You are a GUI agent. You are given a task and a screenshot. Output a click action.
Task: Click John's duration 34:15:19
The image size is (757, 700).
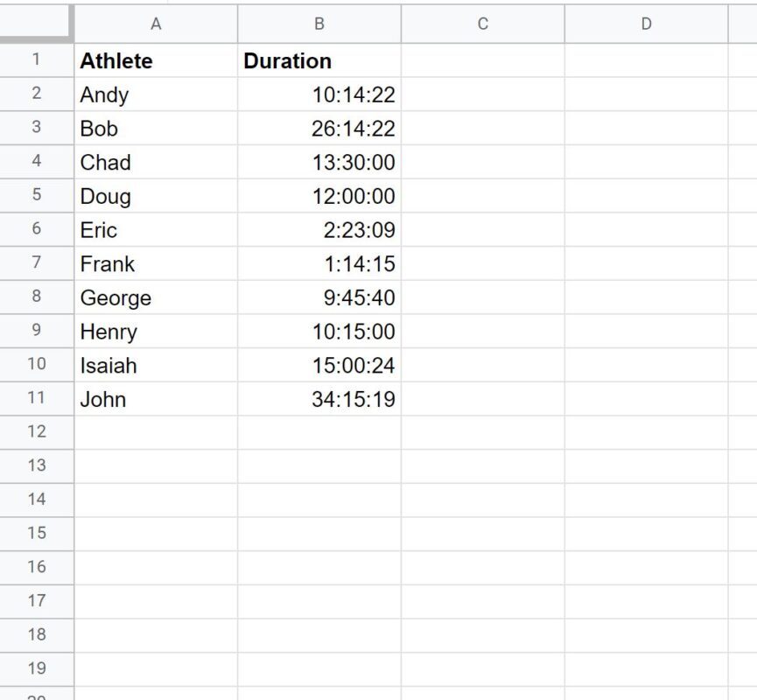click(319, 399)
